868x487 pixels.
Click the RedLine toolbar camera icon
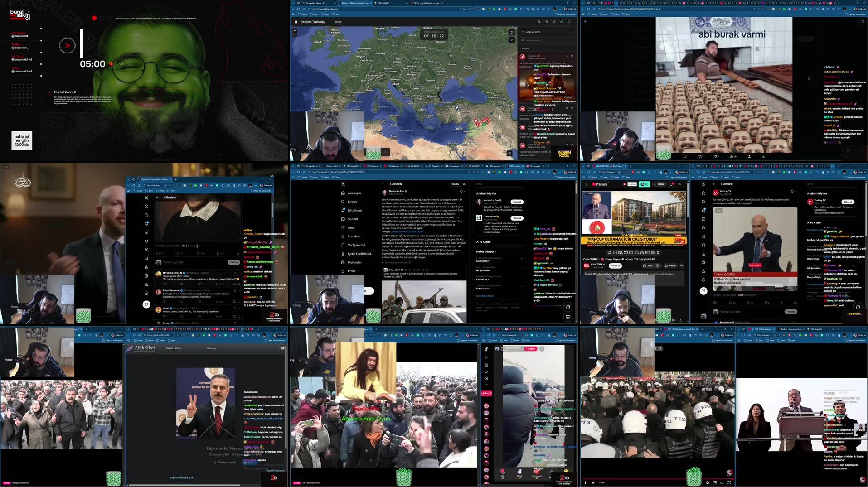[x=562, y=22]
